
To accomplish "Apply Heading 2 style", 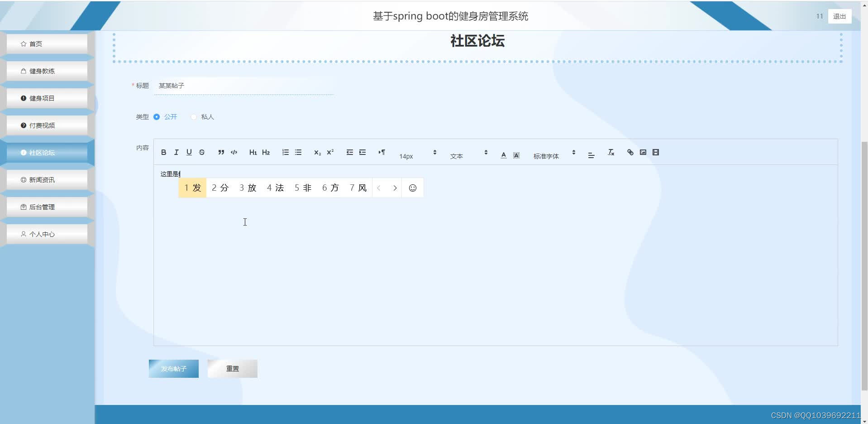I will 266,152.
